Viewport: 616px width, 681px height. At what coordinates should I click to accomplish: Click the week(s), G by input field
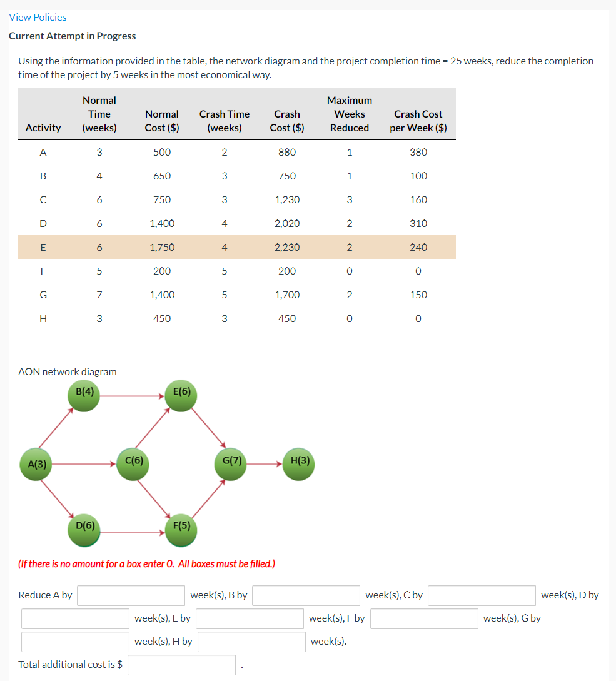coord(75,642)
